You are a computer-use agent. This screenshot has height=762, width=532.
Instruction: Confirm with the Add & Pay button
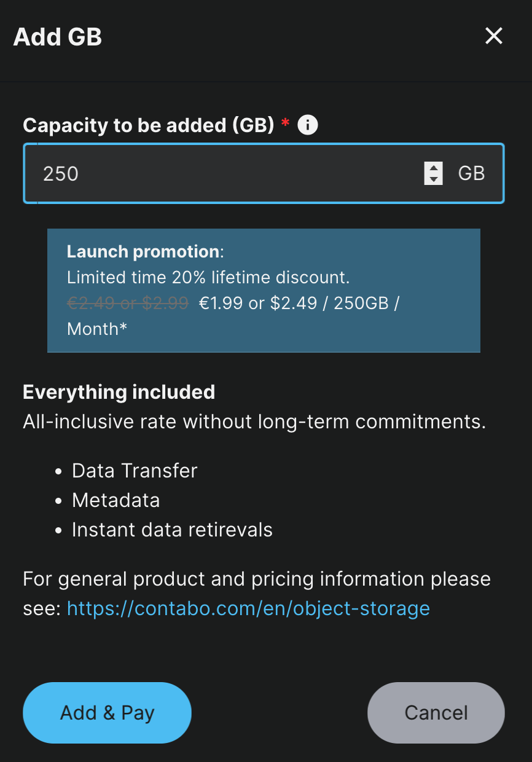(108, 713)
